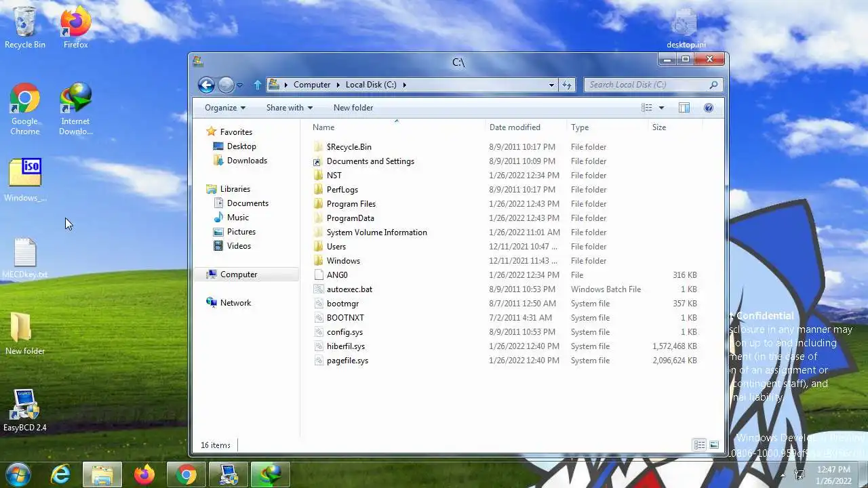Open the Organize dropdown menu
The height and width of the screenshot is (488, 868).
[225, 108]
